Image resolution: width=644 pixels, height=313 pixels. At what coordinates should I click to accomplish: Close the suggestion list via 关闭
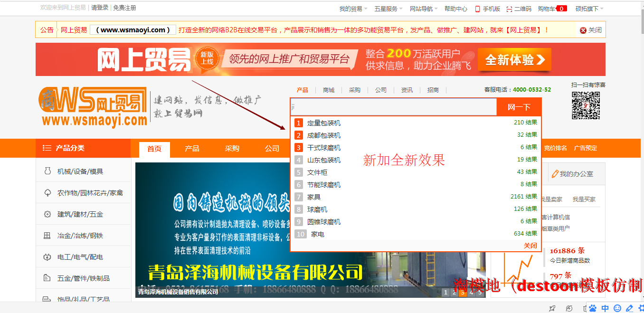point(530,246)
